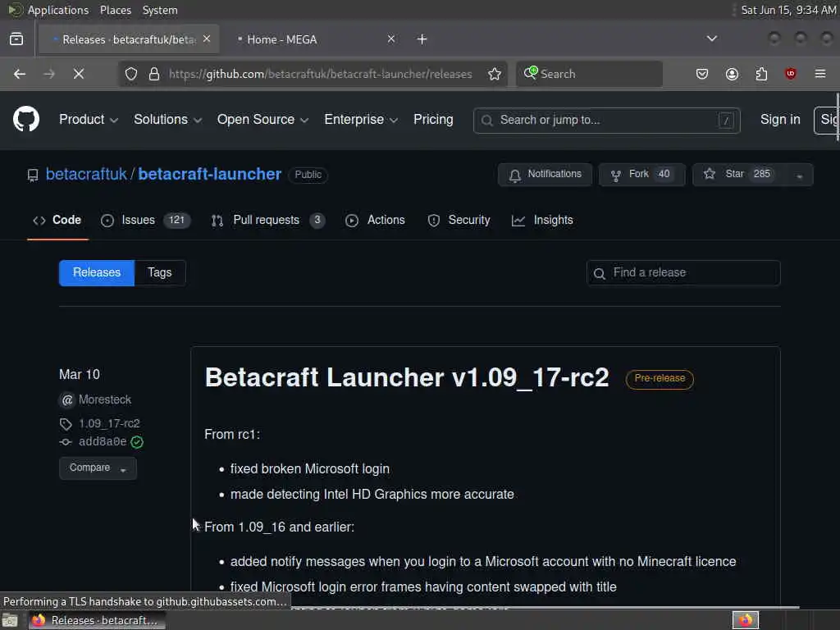Open a new browser tab with plus
This screenshot has height=630, width=840.
(x=422, y=39)
